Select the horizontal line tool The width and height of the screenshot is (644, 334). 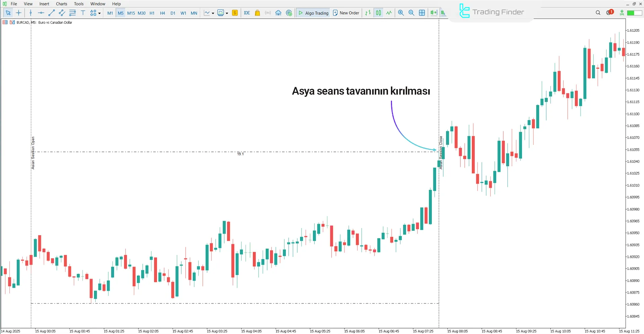pos(41,13)
